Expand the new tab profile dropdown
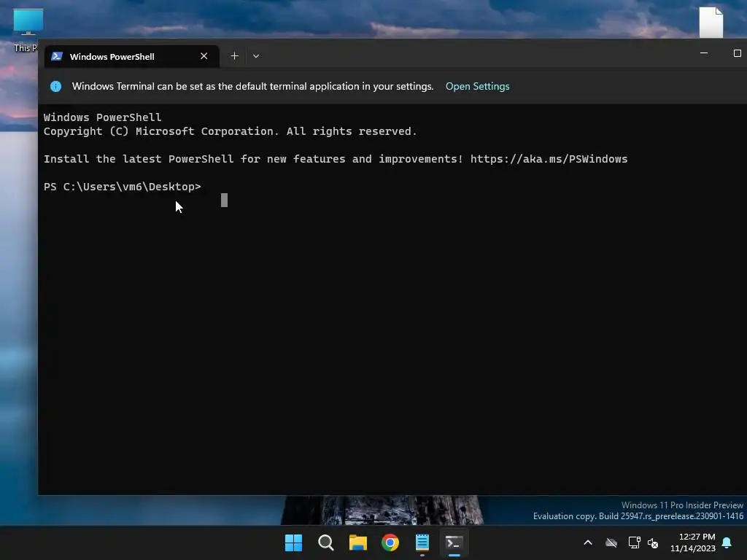The width and height of the screenshot is (747, 560). pos(256,56)
